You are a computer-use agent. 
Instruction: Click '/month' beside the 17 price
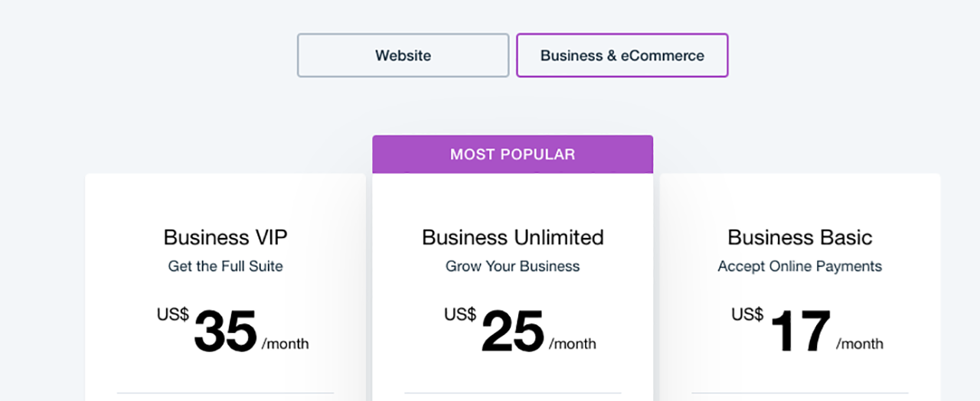coord(859,344)
